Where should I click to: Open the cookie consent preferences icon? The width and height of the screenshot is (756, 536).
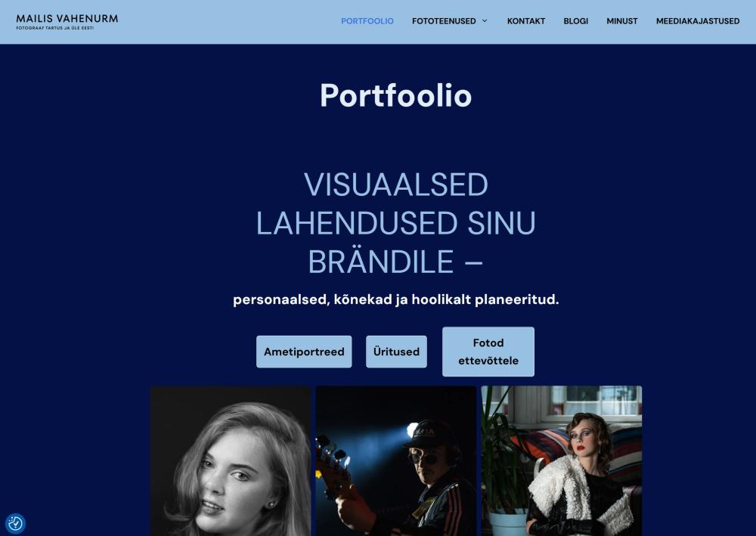click(x=15, y=523)
